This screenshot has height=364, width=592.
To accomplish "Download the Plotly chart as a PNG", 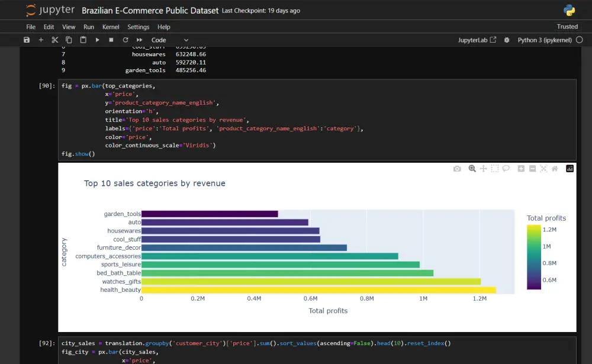I will [x=457, y=169].
